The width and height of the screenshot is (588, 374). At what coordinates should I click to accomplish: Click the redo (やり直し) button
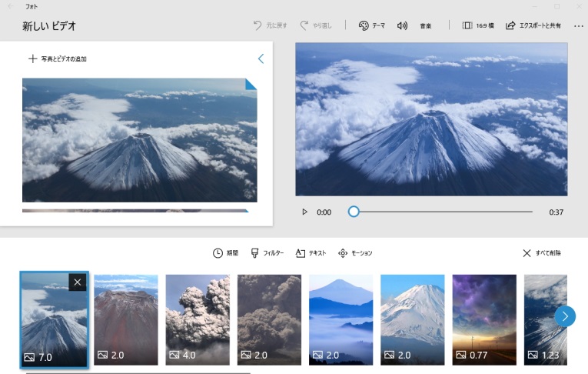tap(316, 25)
